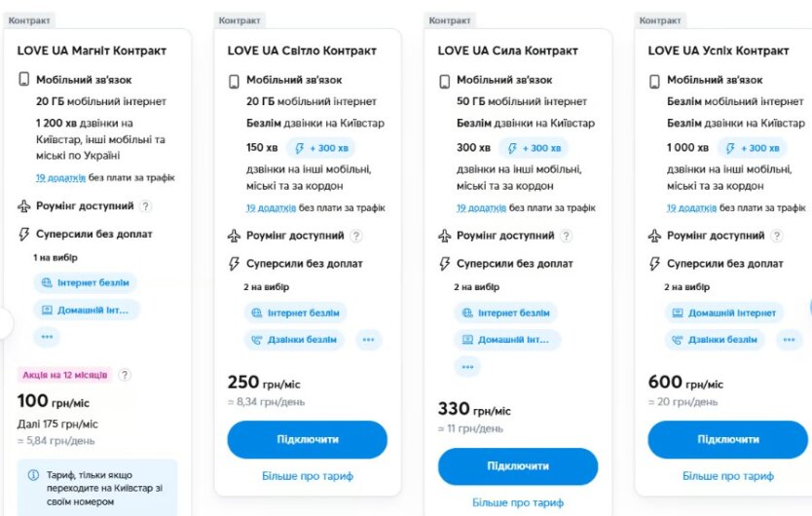The width and height of the screenshot is (812, 516).
Task: Click Контракт tag above Світло card
Action: click(x=240, y=20)
